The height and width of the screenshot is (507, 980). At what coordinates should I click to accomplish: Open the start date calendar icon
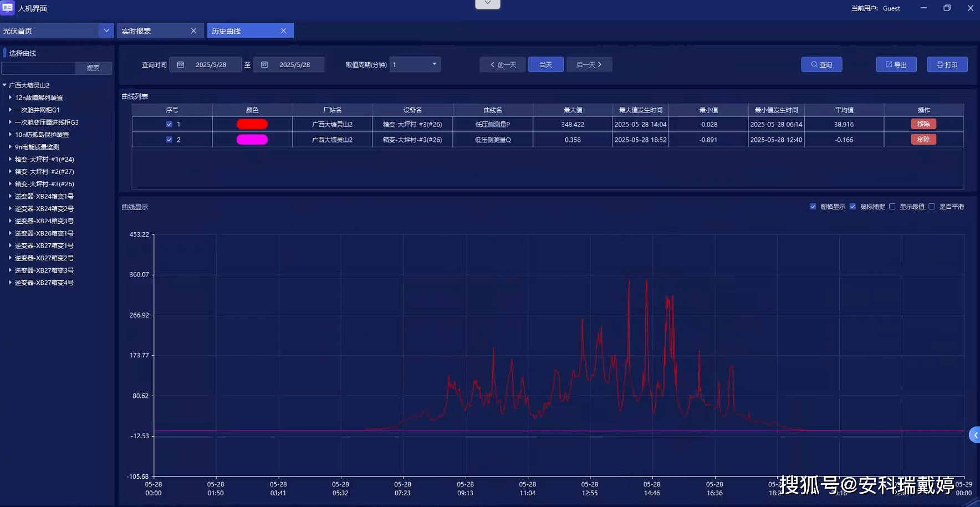pyautogui.click(x=181, y=65)
